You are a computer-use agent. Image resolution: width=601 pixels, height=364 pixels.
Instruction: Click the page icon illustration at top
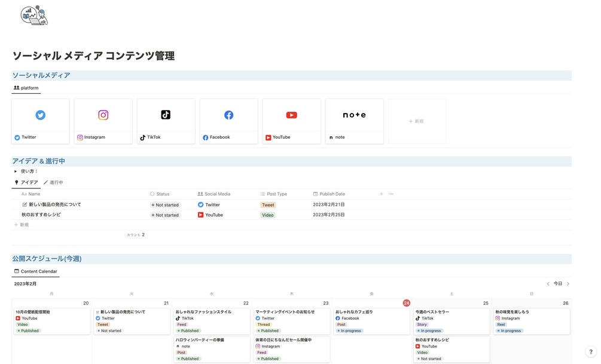[x=34, y=16]
